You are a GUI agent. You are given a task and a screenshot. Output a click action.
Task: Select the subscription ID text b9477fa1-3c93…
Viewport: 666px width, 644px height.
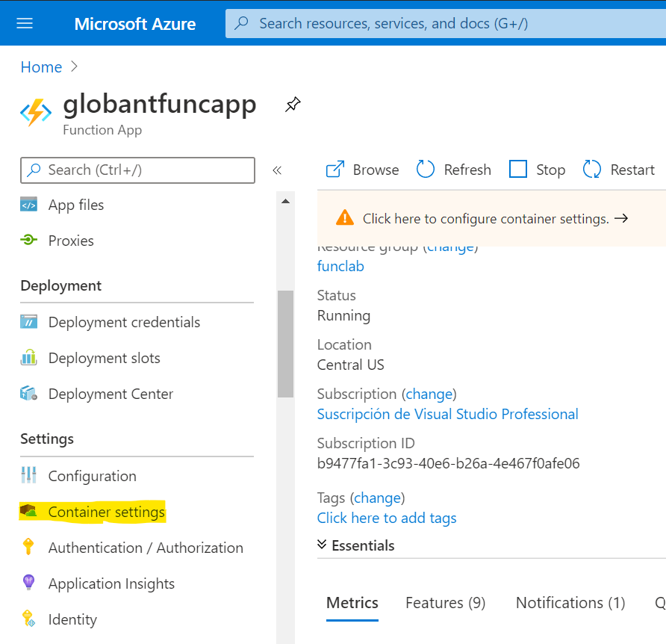(448, 463)
